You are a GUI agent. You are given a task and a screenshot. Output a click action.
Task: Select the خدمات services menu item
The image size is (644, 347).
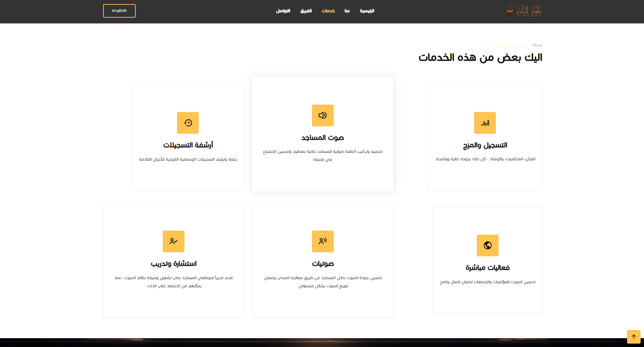click(328, 11)
